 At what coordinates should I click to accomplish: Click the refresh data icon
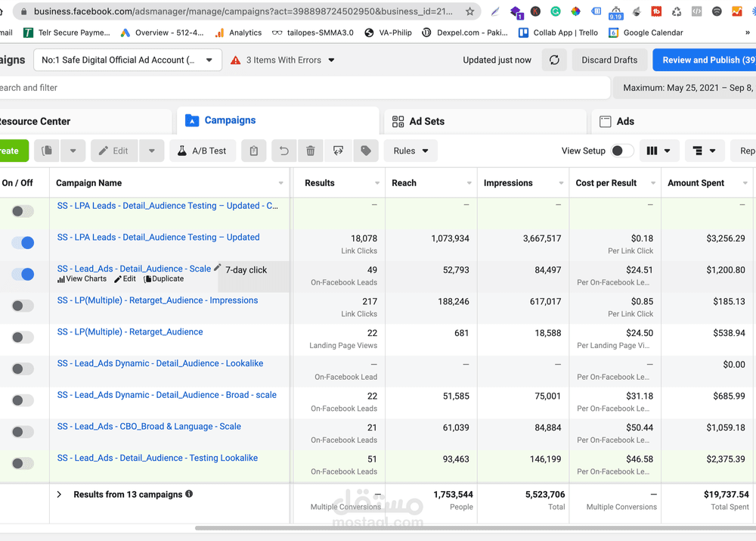(x=554, y=60)
